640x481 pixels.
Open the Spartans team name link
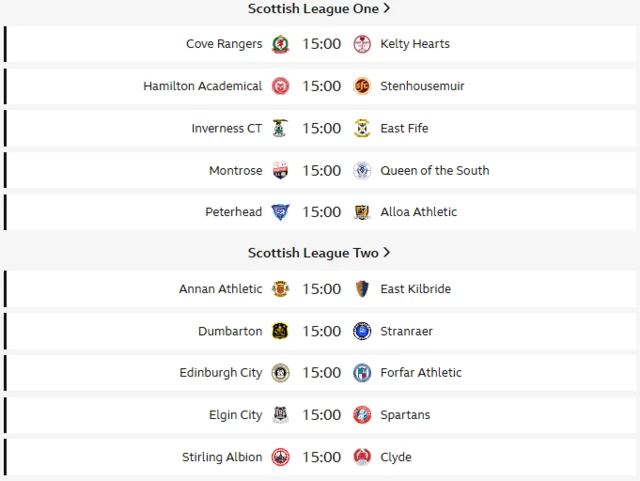pos(405,415)
